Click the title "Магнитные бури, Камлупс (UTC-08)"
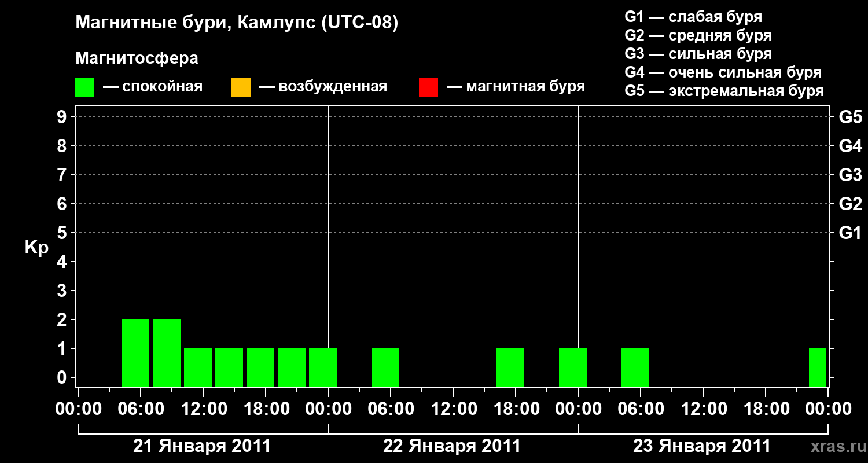This screenshot has width=868, height=463. click(x=237, y=23)
